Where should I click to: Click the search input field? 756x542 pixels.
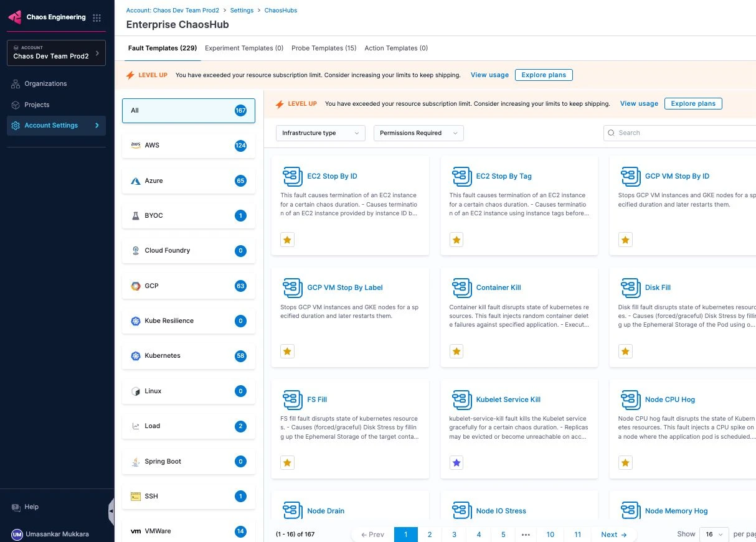(x=680, y=133)
